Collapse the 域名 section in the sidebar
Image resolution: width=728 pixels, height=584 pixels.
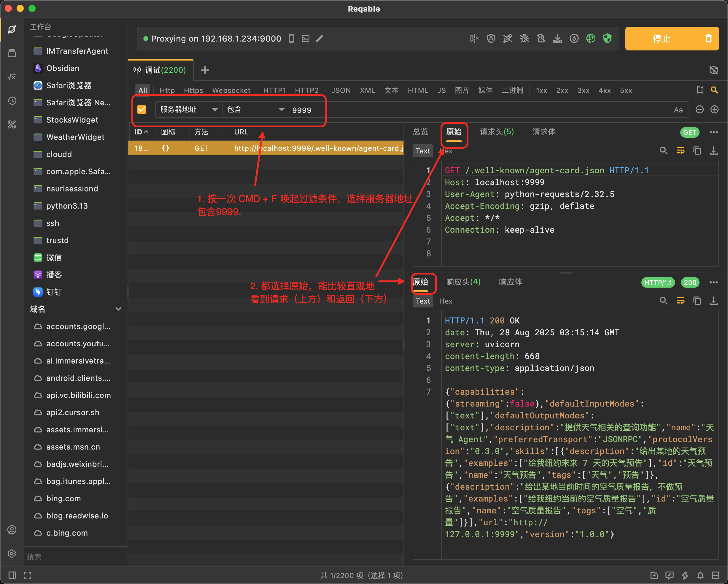(118, 309)
